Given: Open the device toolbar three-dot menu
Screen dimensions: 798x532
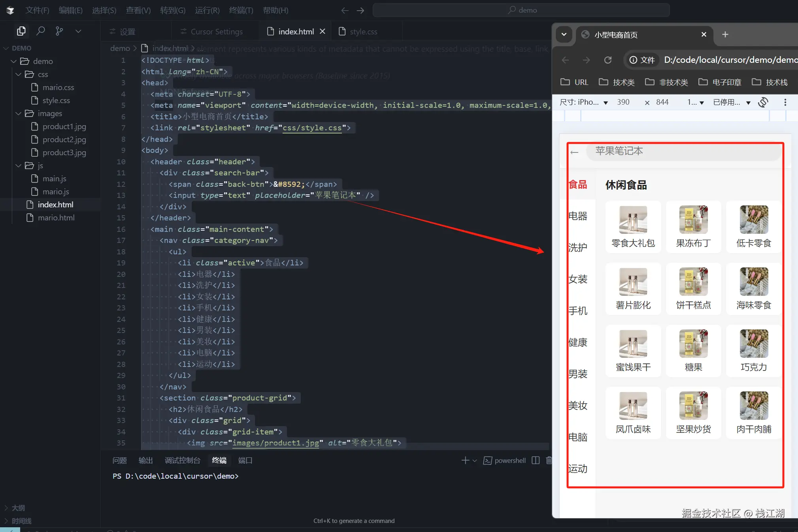Looking at the screenshot, I should [785, 102].
